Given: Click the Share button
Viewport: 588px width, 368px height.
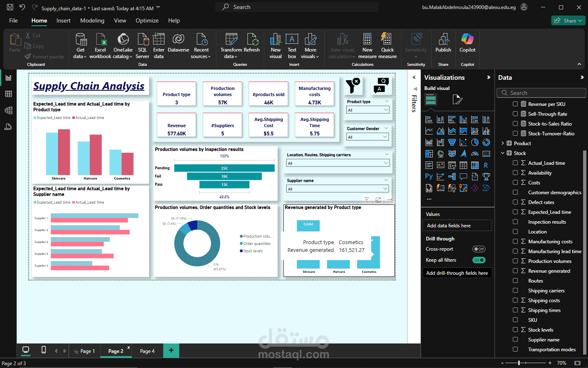Looking at the screenshot, I should click(x=568, y=20).
